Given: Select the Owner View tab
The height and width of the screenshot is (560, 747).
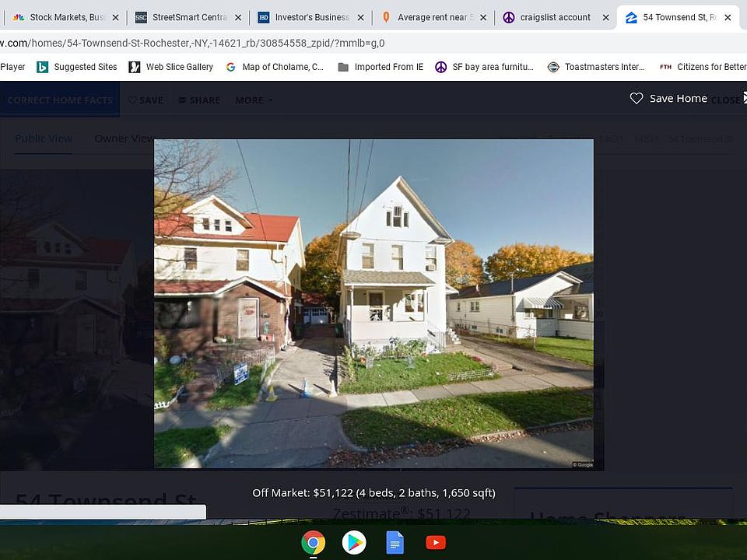Looking at the screenshot, I should point(124,138).
